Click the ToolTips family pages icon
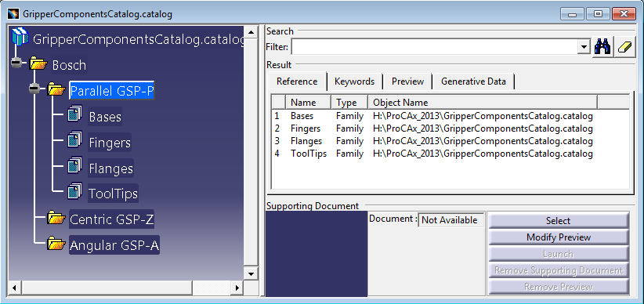 coord(75,191)
